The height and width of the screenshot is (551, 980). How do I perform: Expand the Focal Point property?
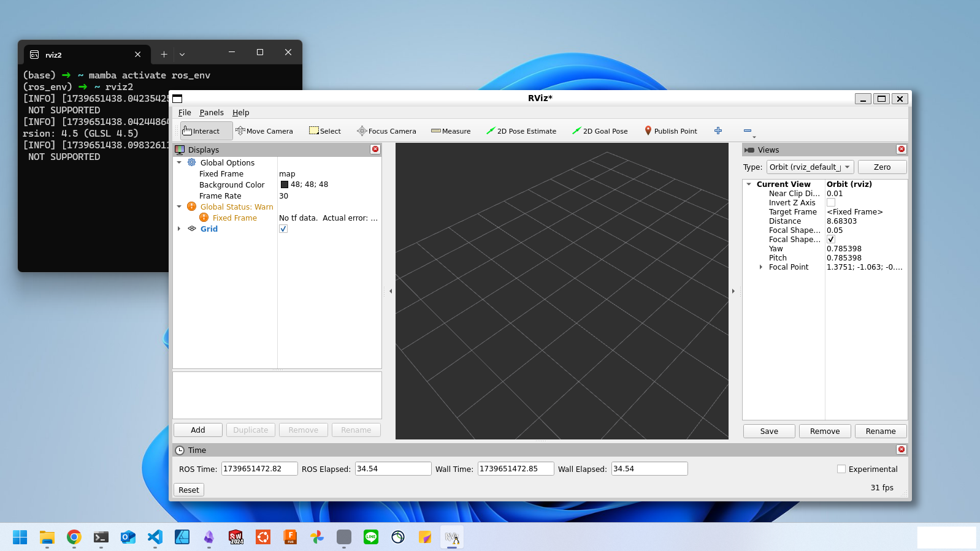(x=761, y=267)
